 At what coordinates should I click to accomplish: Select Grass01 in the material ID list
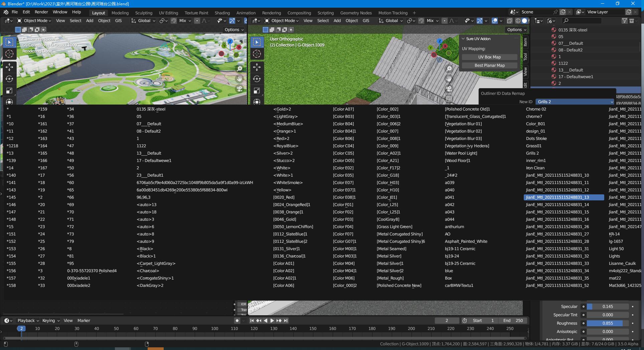click(533, 146)
